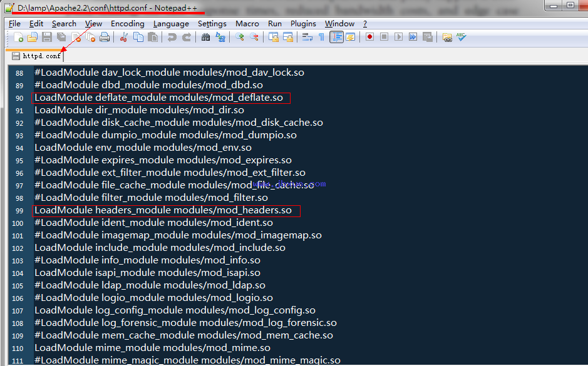
Task: Click the 'LoadModule log_config_module' line
Action: coord(175,310)
